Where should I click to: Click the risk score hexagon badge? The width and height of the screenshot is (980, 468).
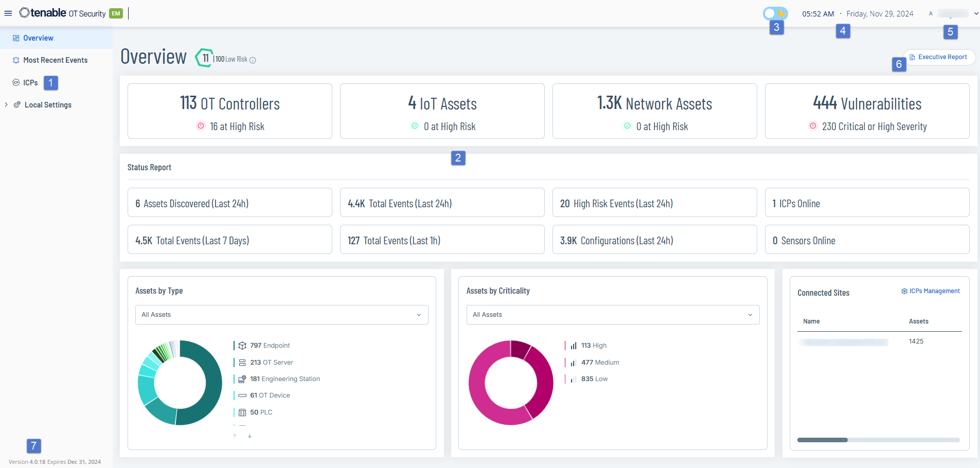tap(205, 58)
